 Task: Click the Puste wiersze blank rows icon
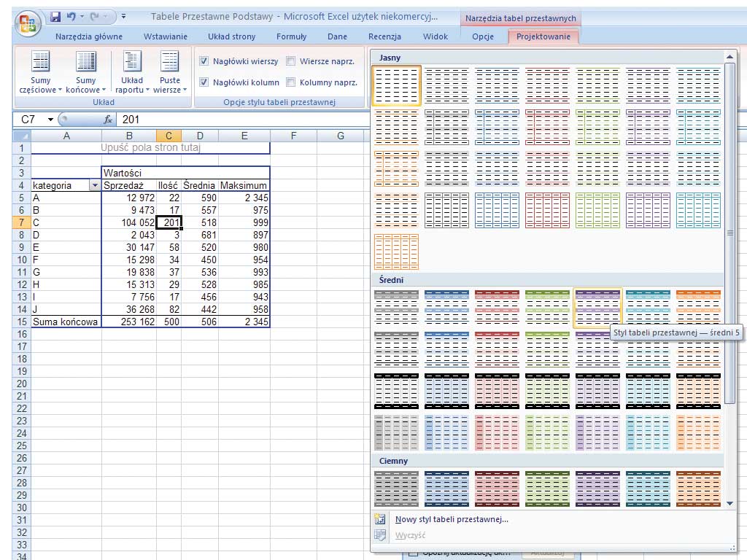tap(169, 63)
